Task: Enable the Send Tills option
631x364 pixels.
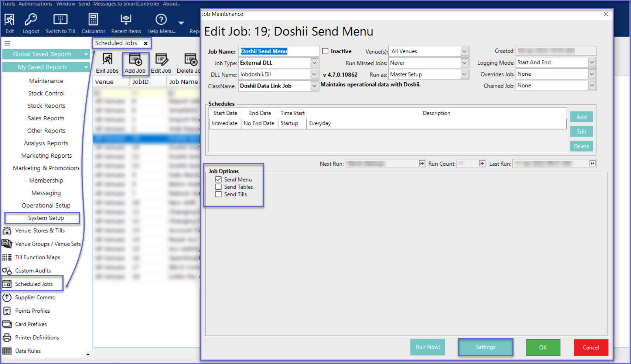Action: coord(219,194)
